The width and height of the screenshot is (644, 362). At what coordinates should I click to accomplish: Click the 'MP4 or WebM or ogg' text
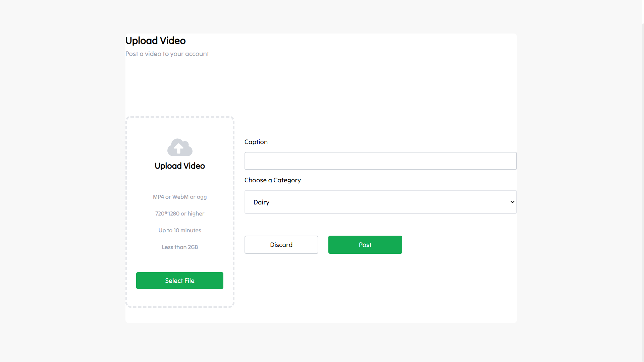[180, 197]
